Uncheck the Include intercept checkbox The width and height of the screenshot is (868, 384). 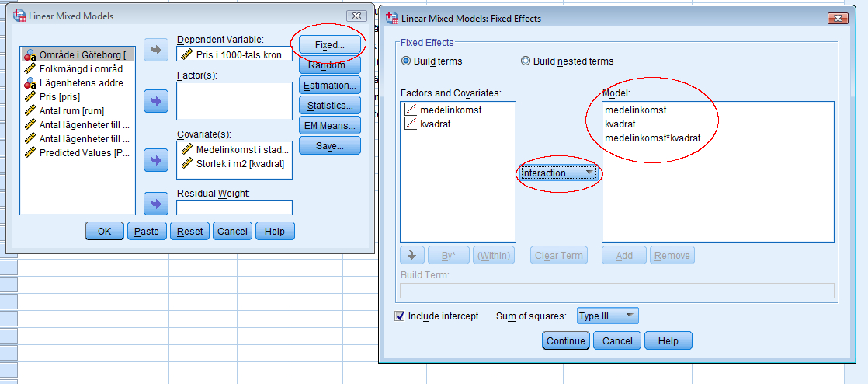401,316
